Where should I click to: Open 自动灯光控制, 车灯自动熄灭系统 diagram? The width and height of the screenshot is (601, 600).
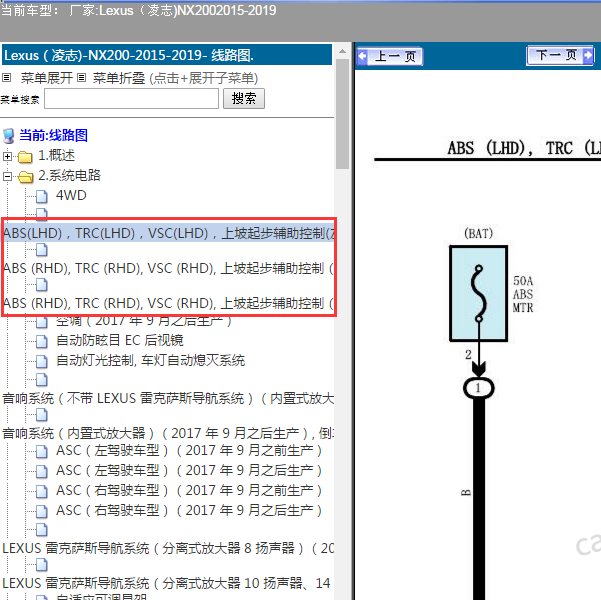click(x=150, y=360)
